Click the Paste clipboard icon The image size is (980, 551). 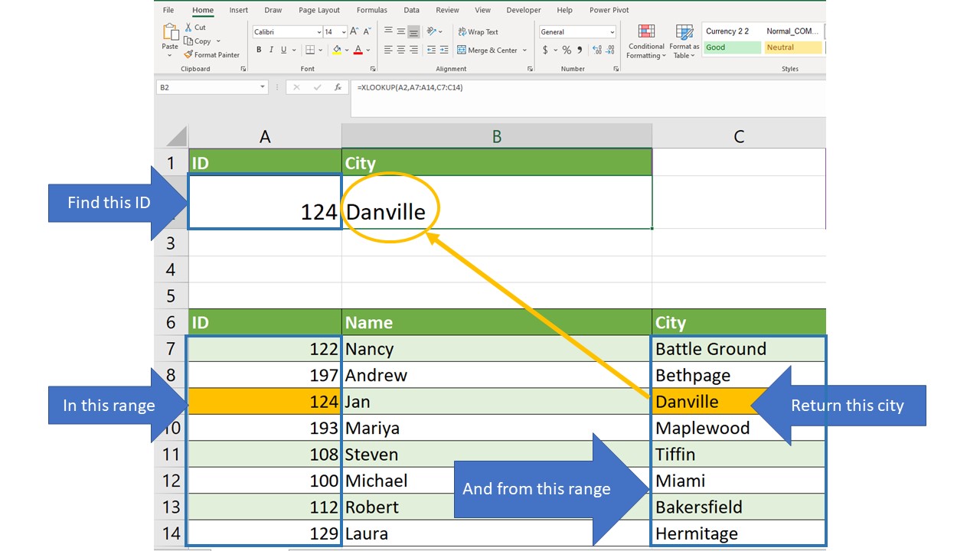coord(170,31)
